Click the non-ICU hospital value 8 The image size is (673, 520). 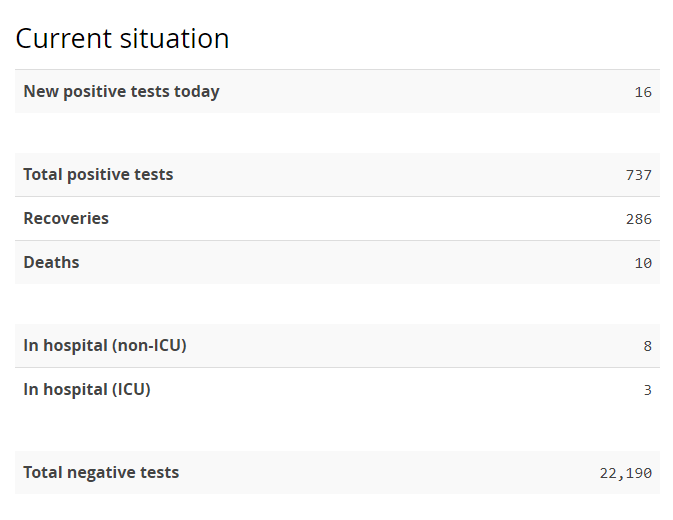[648, 346]
